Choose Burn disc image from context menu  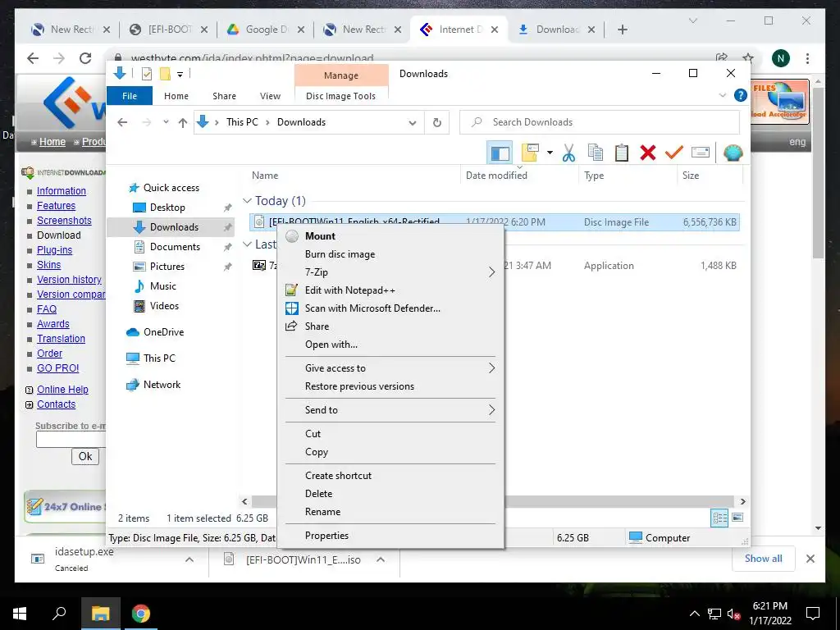pyautogui.click(x=390, y=254)
